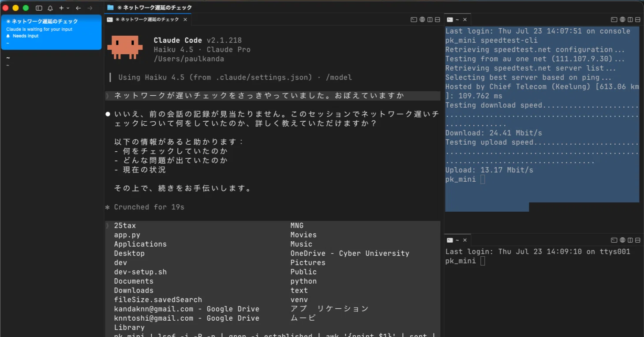Split the ttys001 pane horizontally
This screenshot has height=337, width=644.
point(638,240)
